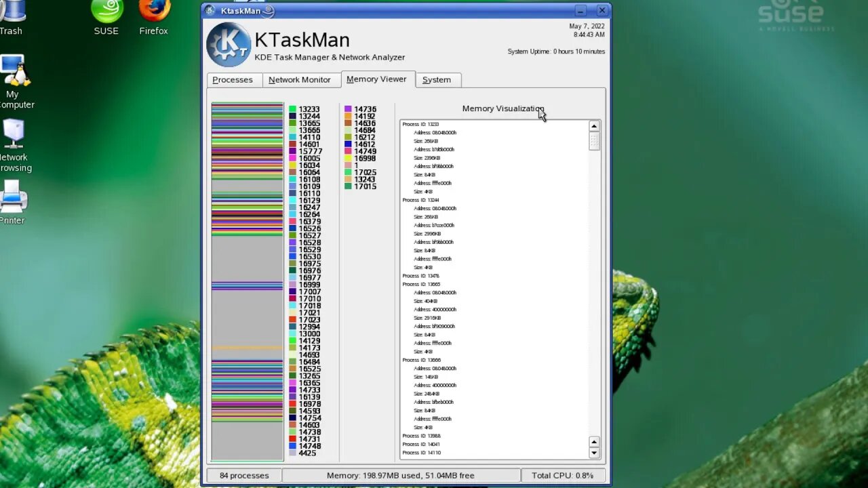The height and width of the screenshot is (488, 868).
Task: Select the row 'Process ID: 13666'
Action: pos(420,360)
